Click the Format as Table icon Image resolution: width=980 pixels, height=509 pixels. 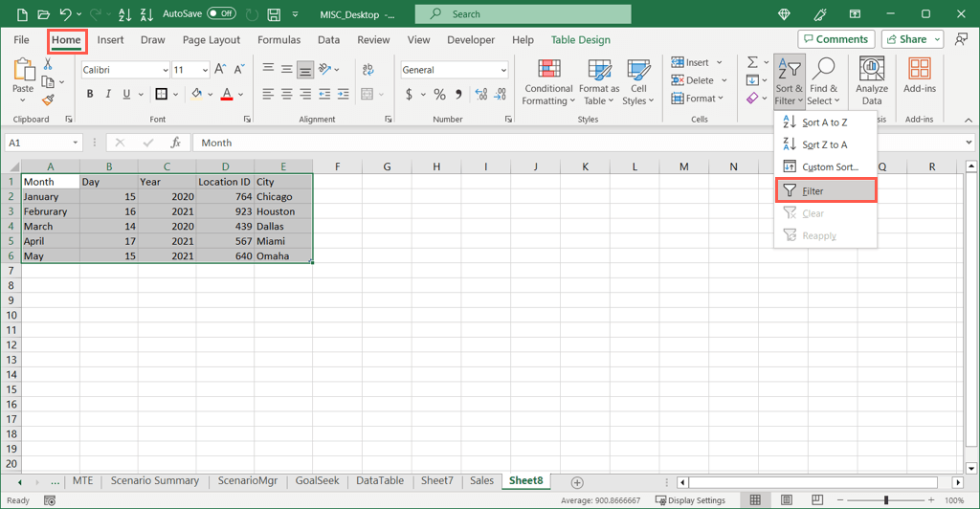pyautogui.click(x=599, y=82)
